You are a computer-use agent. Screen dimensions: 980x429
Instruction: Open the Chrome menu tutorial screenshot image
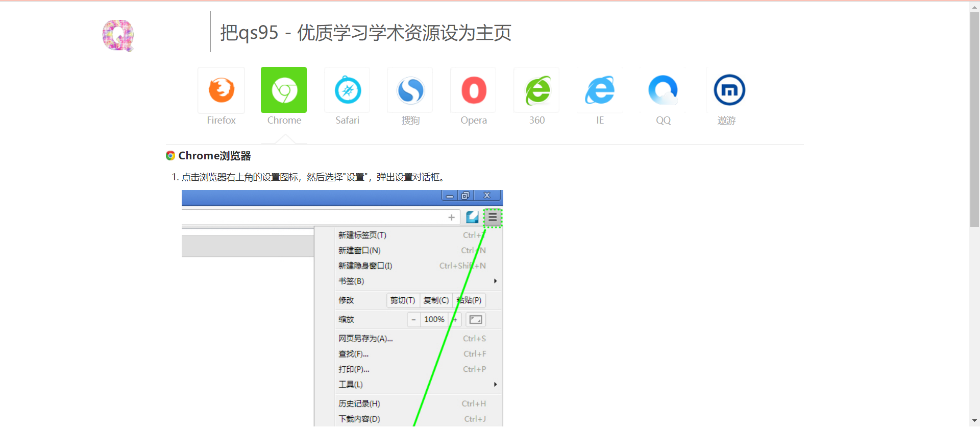click(x=342, y=308)
